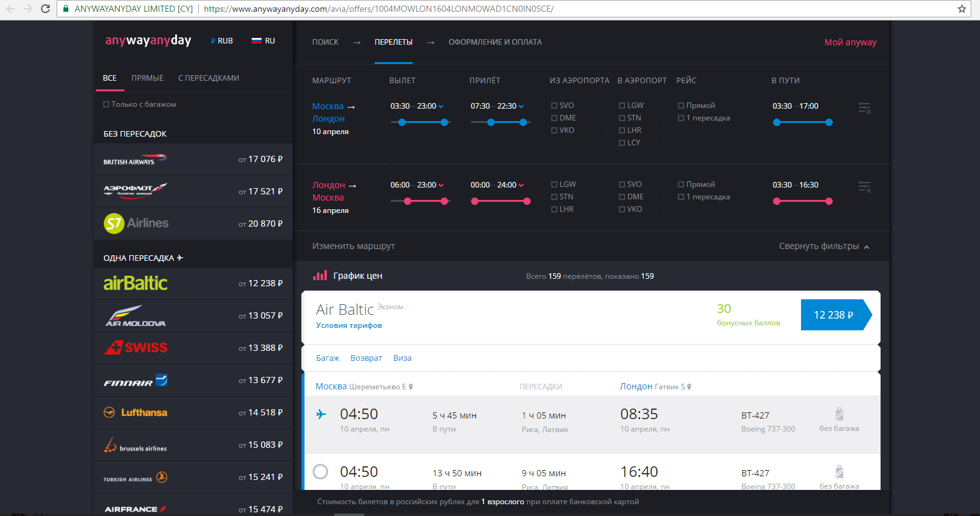Viewport: 980px width, 516px height.
Task: Open Условия тарифов link
Action: pos(349,325)
